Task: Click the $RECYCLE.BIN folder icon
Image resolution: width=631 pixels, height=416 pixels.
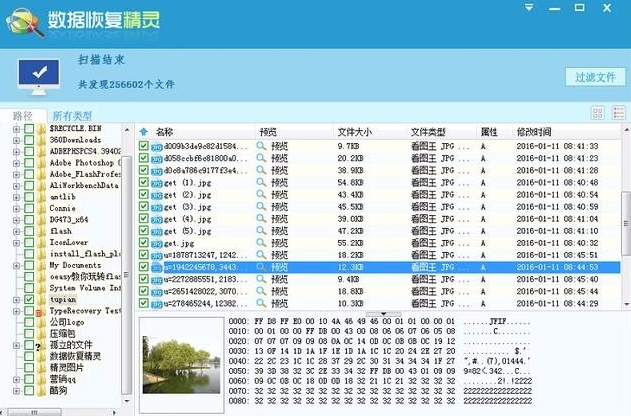Action: pos(41,129)
